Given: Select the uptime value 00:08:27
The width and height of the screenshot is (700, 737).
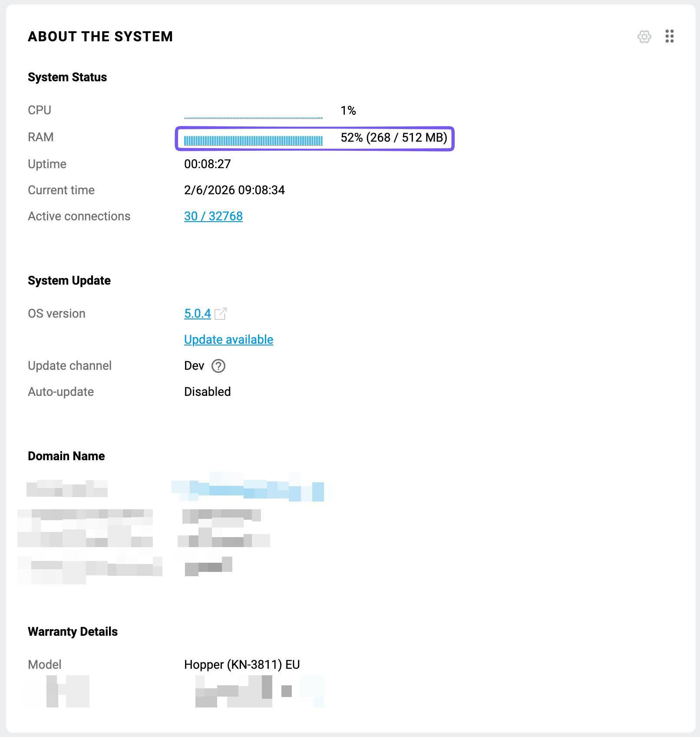Looking at the screenshot, I should 207,164.
